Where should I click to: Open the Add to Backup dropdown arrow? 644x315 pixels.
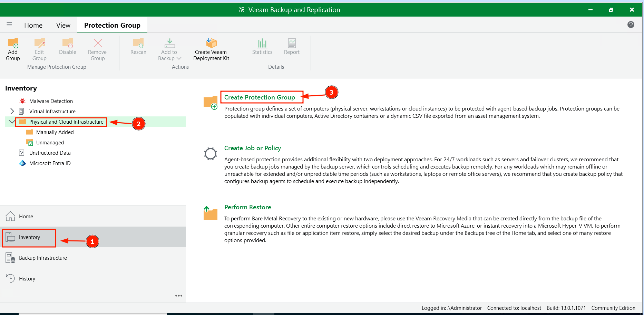point(179,58)
